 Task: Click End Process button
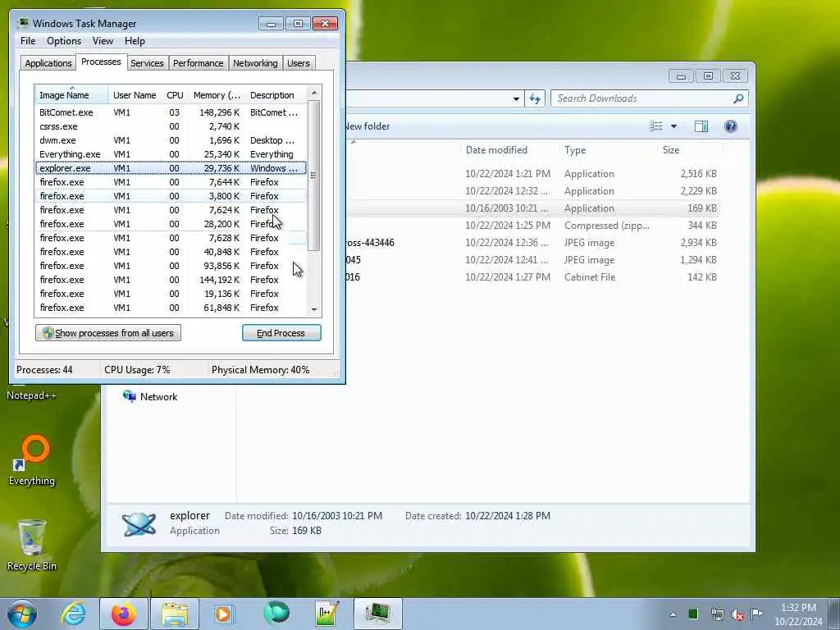(281, 333)
